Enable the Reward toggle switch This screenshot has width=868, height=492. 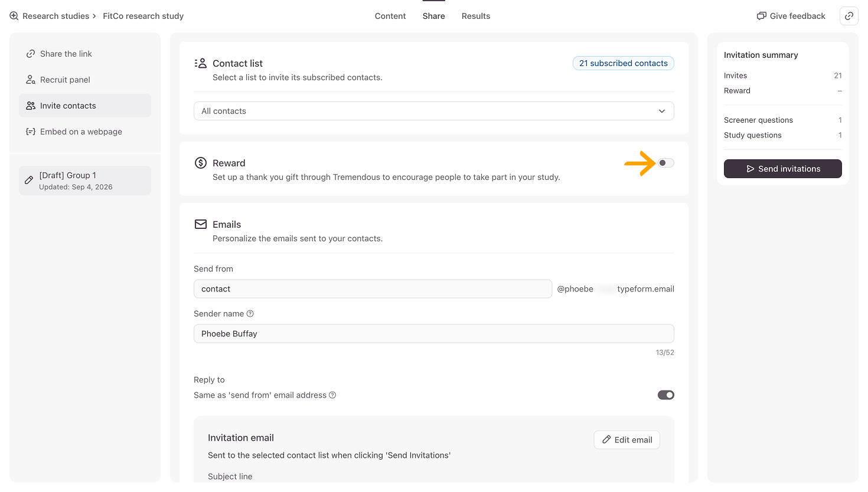(666, 163)
